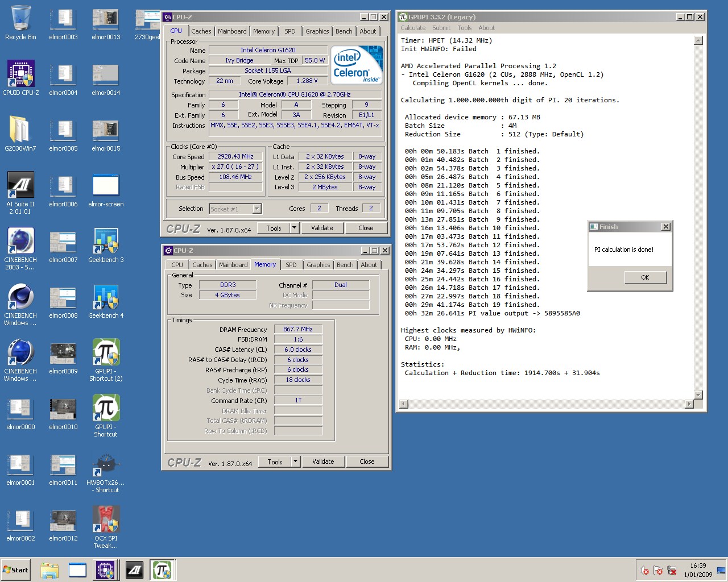Open the GPUPI - Shortcut desktop icon
This screenshot has height=582, width=728.
(x=106, y=415)
